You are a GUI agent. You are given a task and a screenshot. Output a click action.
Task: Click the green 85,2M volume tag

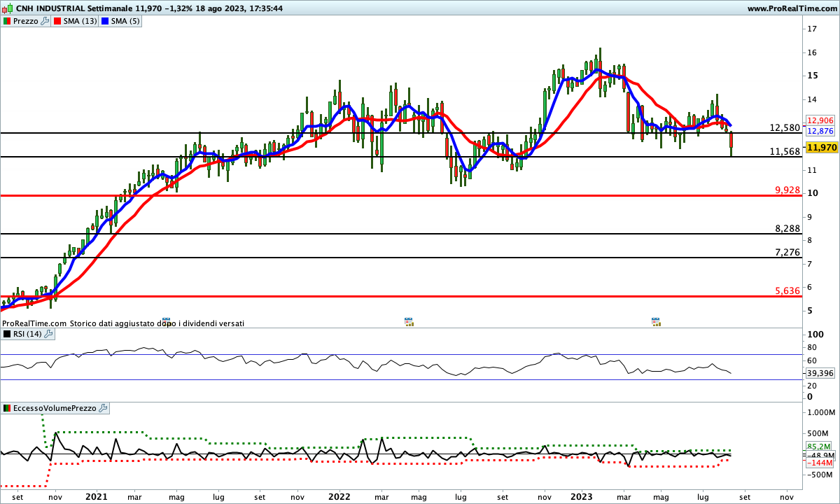point(819,447)
